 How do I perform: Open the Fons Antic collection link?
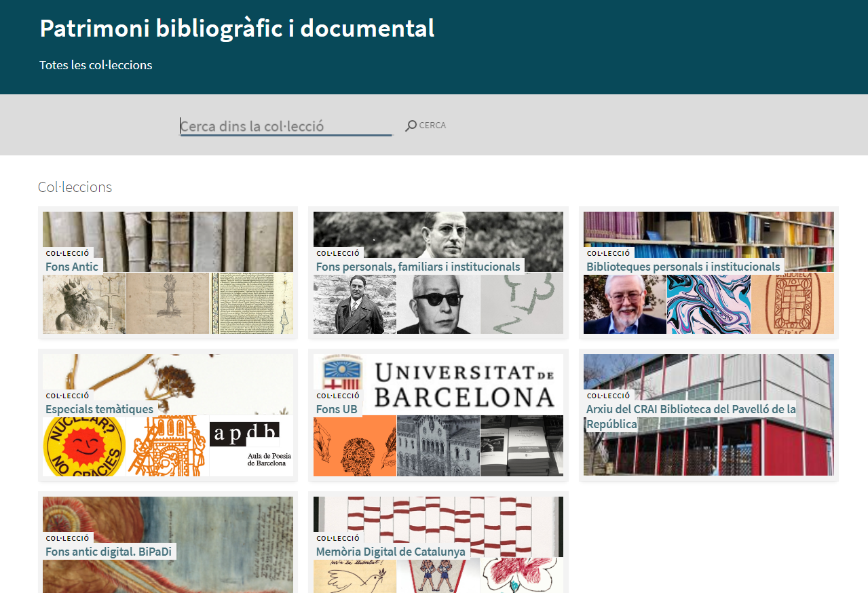coord(72,267)
